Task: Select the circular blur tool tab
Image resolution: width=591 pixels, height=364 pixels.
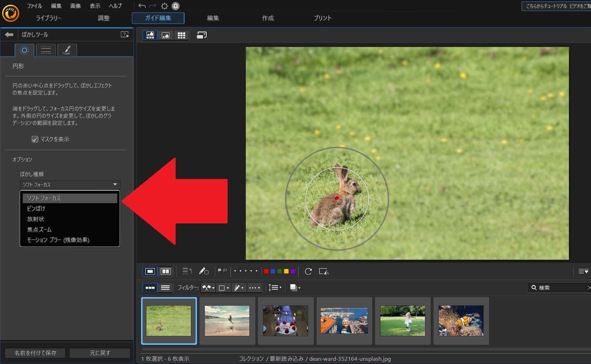Action: click(x=24, y=50)
